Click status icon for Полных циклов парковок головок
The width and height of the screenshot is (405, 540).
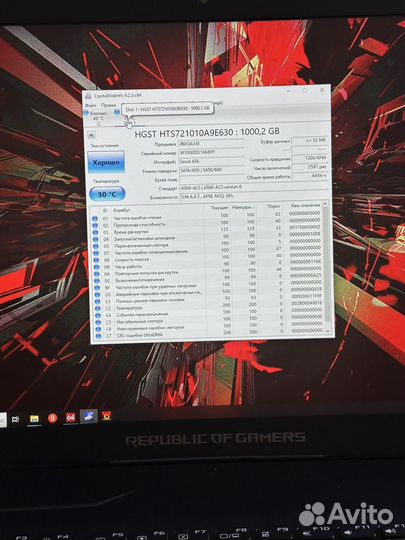tap(97, 302)
